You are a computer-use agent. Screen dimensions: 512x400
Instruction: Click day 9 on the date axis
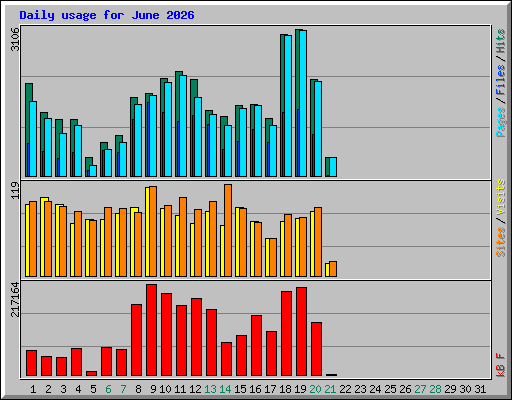pyautogui.click(x=153, y=389)
